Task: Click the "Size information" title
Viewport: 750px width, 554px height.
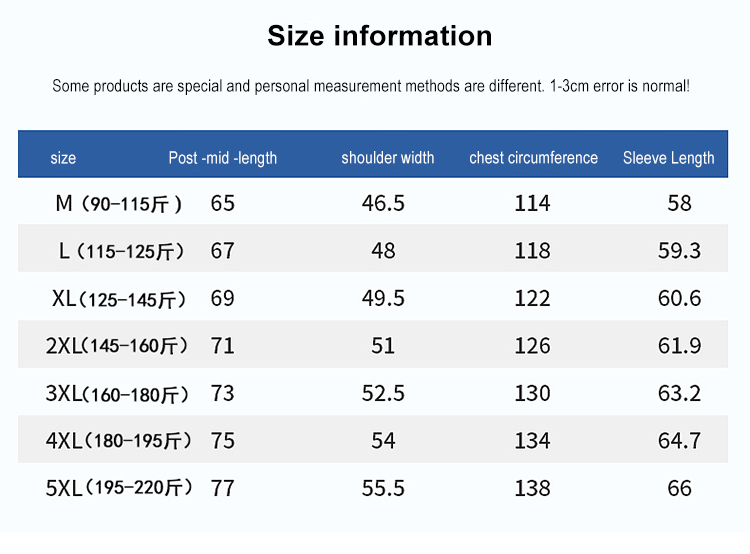Action: [379, 37]
